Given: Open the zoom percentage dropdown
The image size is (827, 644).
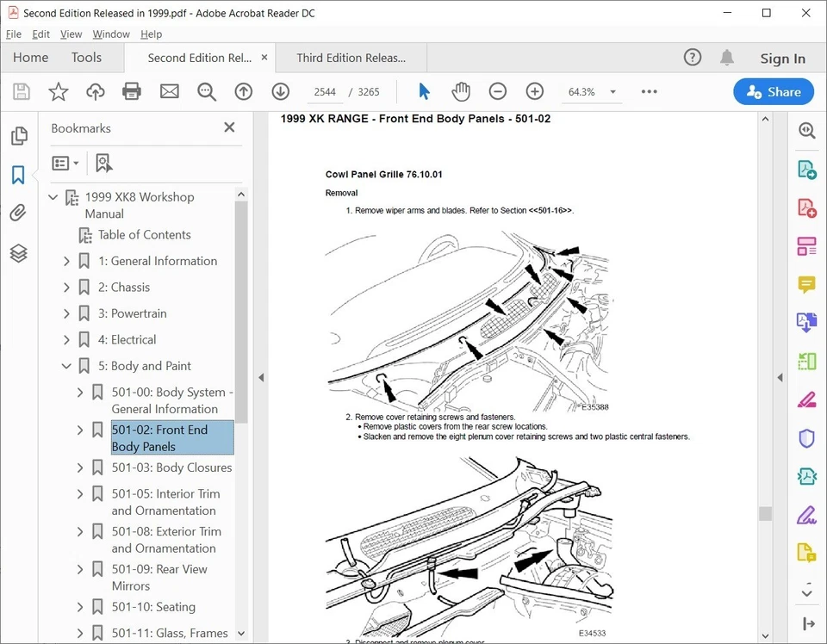Looking at the screenshot, I should 612,91.
